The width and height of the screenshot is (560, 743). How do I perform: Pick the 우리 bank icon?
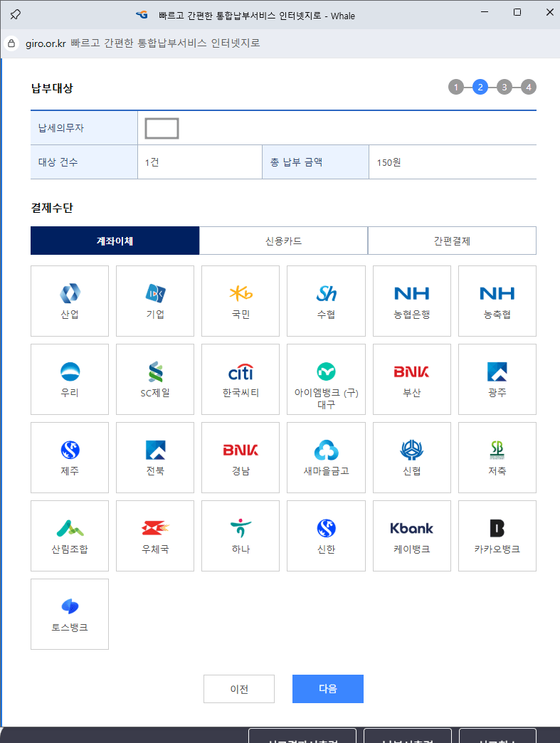pyautogui.click(x=70, y=379)
